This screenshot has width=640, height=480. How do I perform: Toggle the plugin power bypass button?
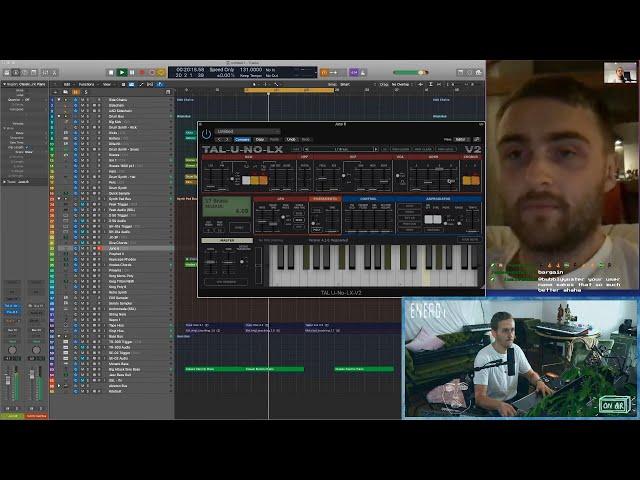coord(207,134)
